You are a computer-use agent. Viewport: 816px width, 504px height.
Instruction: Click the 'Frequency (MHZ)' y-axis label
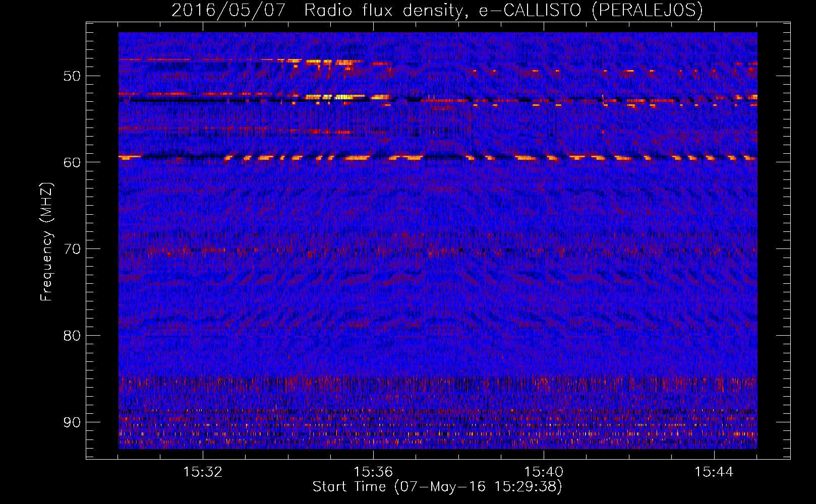[46, 242]
